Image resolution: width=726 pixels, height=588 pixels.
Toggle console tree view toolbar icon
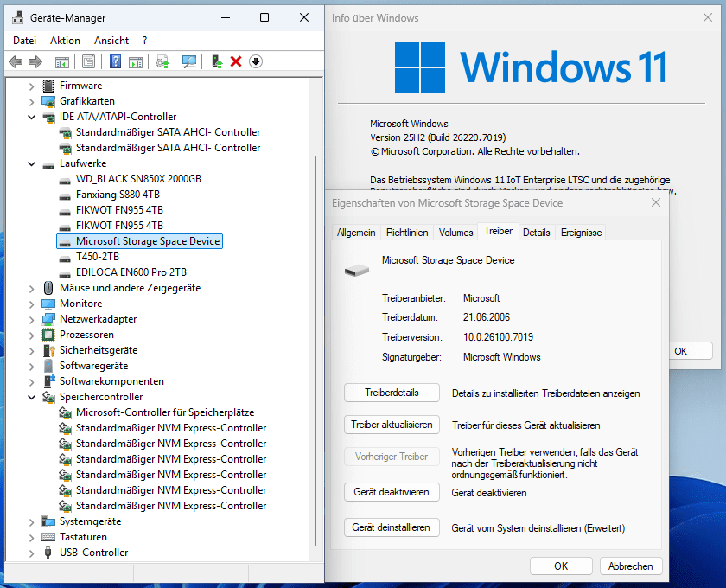pos(62,61)
